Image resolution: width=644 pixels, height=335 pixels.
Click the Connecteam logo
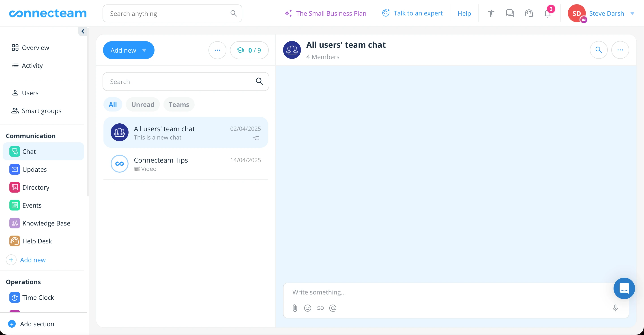47,13
